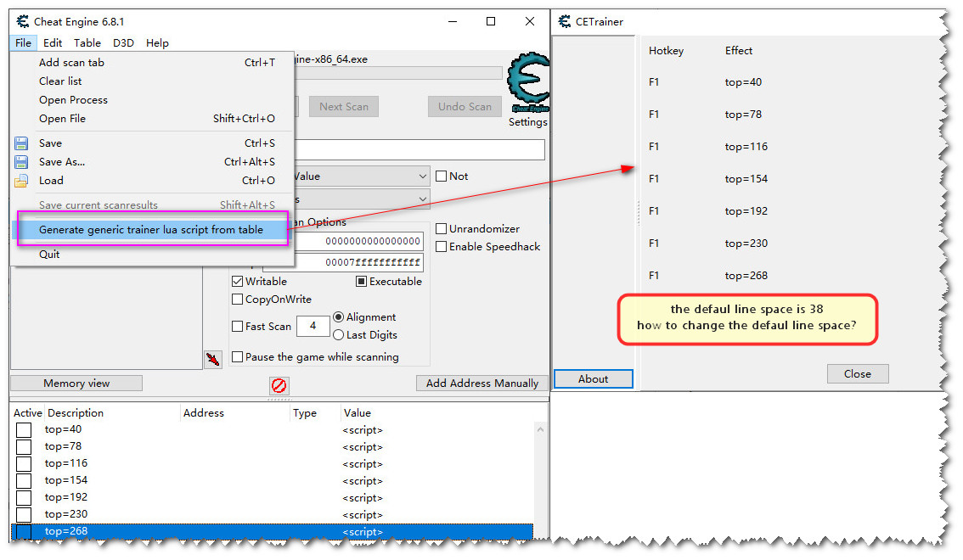Toggle the Executable checkbox

pos(361,282)
